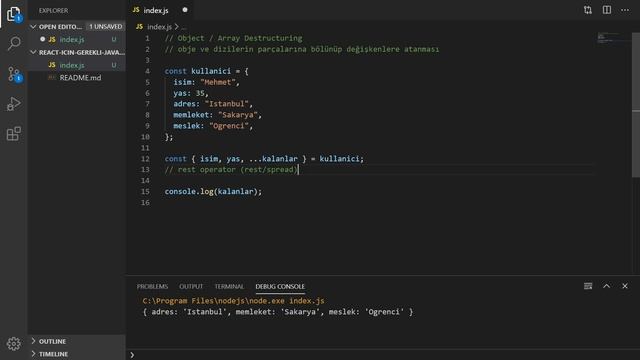Split the editor to the right
The height and width of the screenshot is (360, 640).
coord(607,10)
